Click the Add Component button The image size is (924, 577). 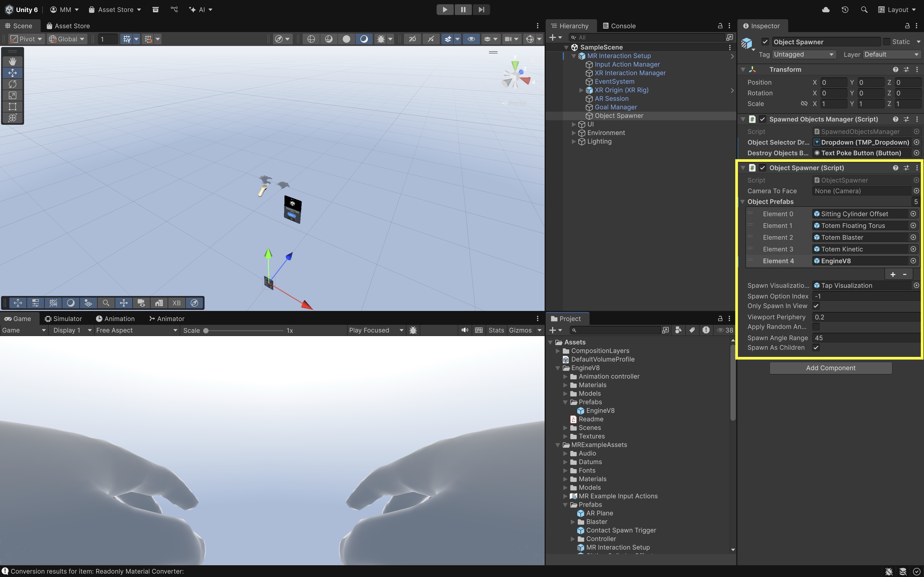coord(830,368)
